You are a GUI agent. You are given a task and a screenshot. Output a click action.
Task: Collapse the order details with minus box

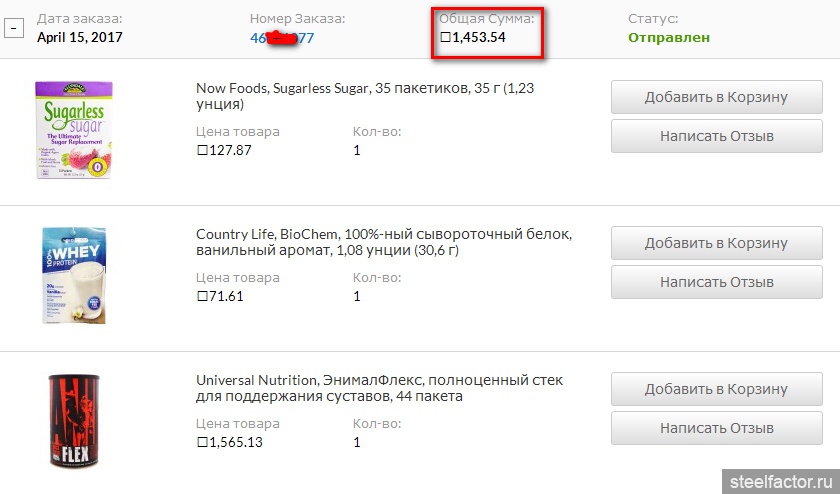(x=14, y=28)
